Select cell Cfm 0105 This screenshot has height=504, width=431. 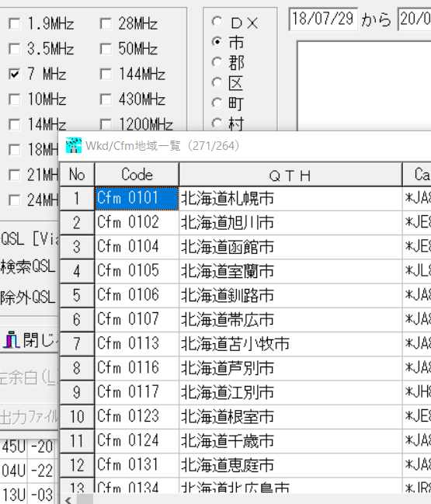pyautogui.click(x=137, y=271)
